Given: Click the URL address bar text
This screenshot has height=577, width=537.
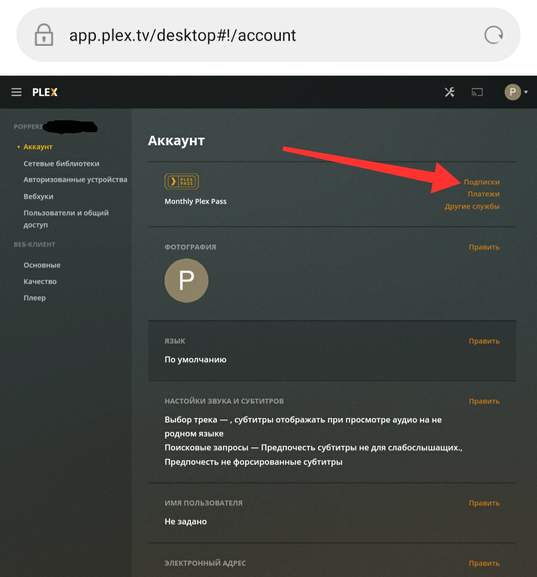Looking at the screenshot, I should click(183, 35).
